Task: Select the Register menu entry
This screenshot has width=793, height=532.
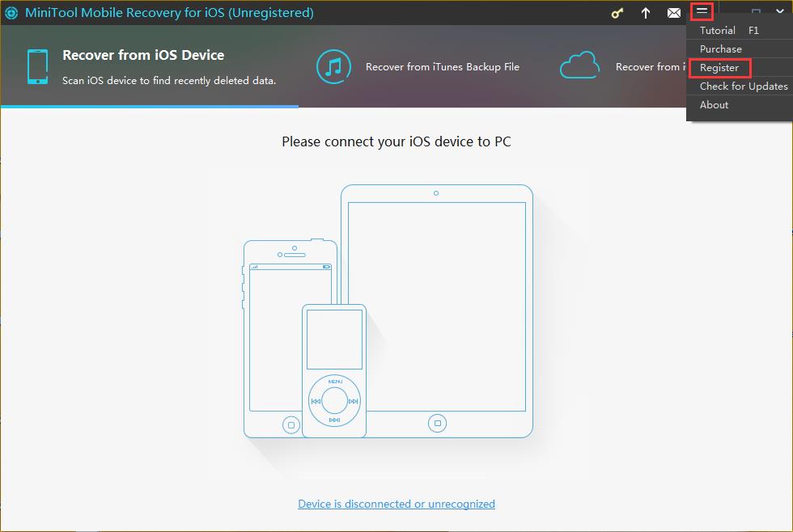Action: click(x=719, y=68)
